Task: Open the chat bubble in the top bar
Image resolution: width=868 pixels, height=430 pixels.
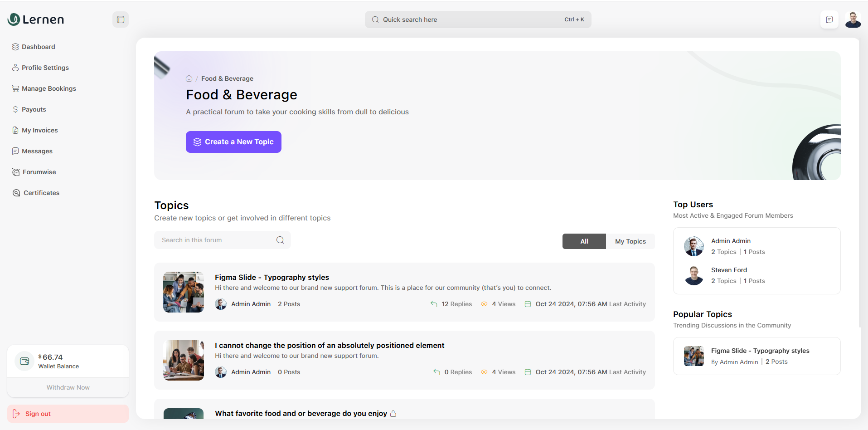Action: point(829,20)
